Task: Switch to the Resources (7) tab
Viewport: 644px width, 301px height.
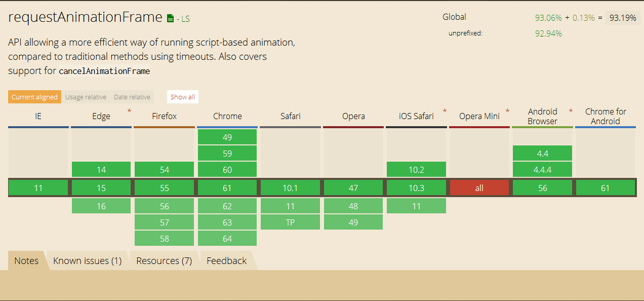Action: tap(164, 261)
